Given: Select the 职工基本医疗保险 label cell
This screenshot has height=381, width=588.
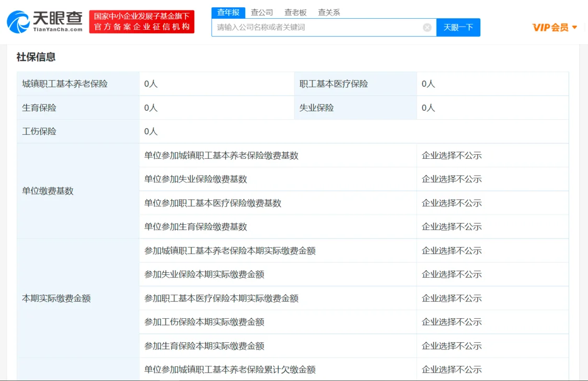Looking at the screenshot, I should coord(333,84).
